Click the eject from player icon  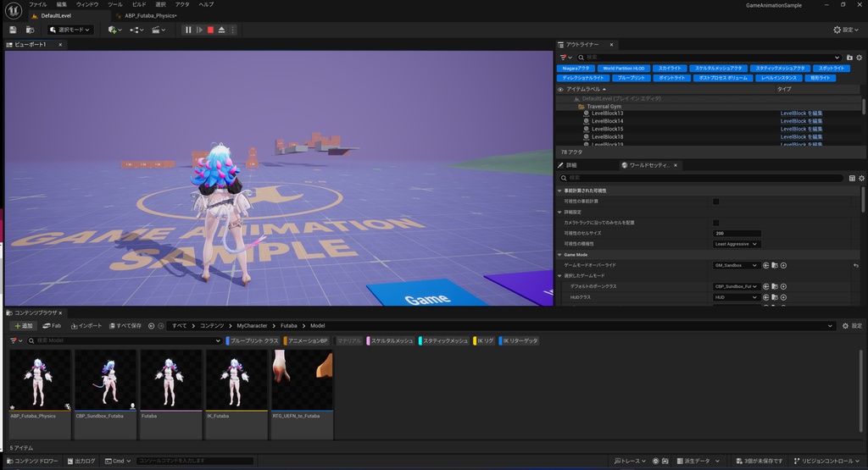point(221,30)
